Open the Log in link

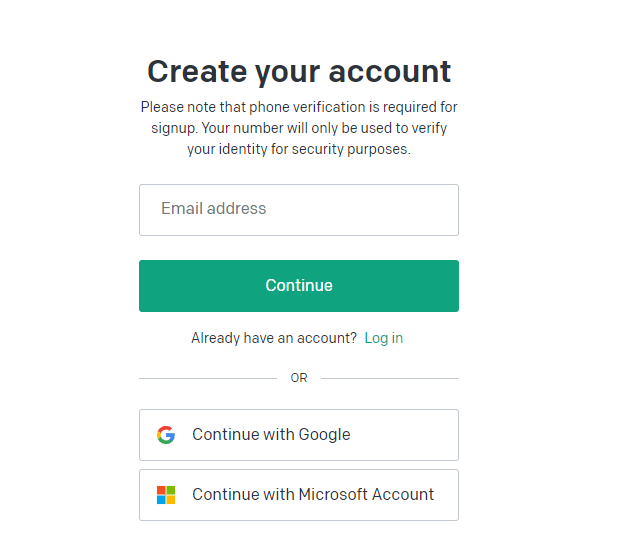click(384, 338)
